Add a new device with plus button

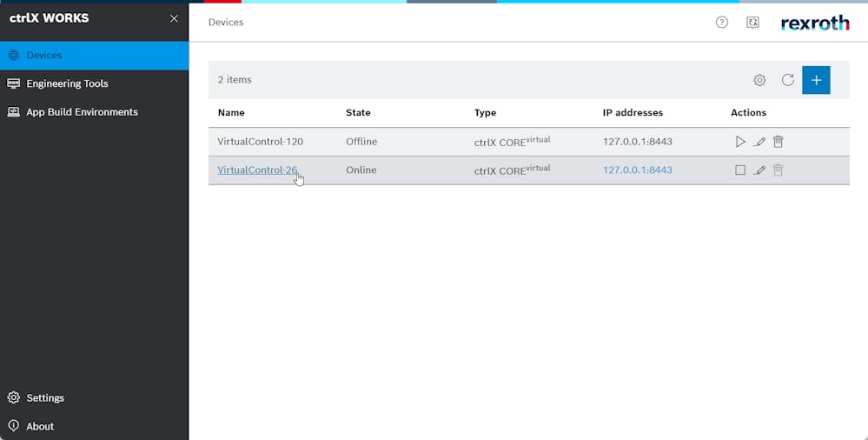tap(816, 80)
